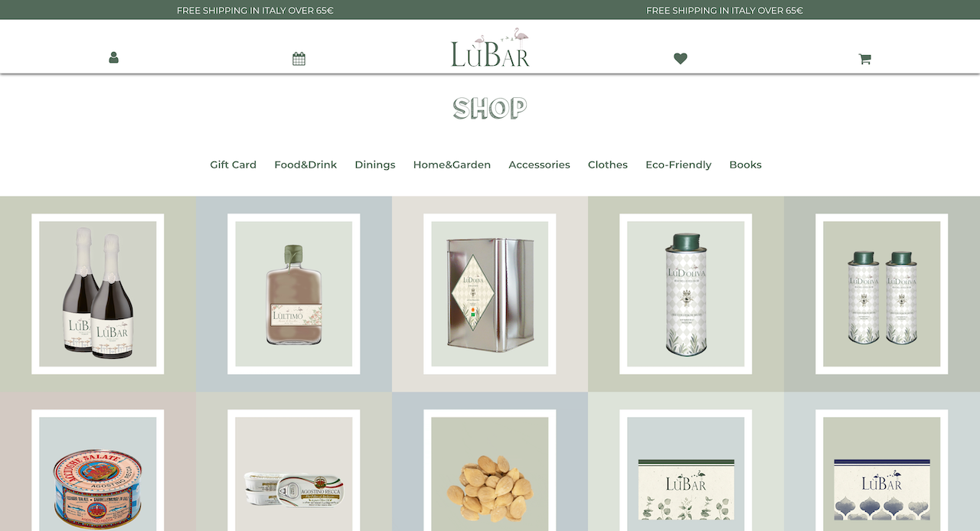This screenshot has width=980, height=531.
Task: View the two LùDoliva bottles set
Action: click(882, 294)
